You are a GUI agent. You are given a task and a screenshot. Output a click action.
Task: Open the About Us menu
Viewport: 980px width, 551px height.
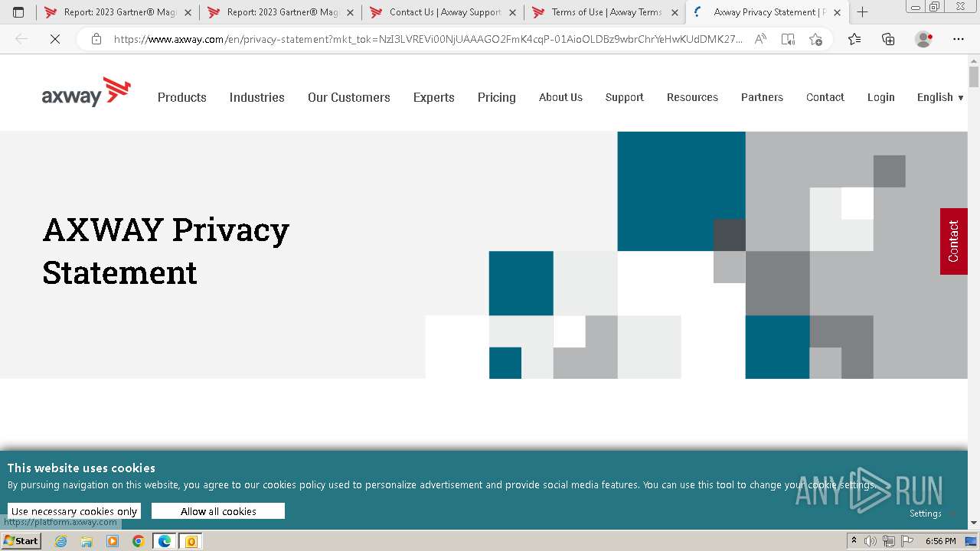560,97
